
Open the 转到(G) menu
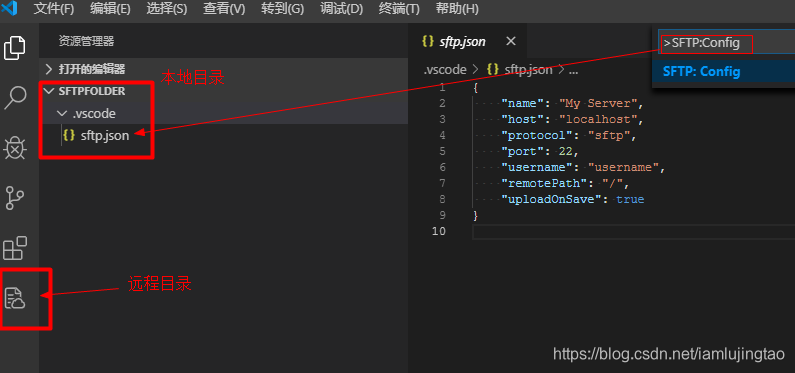[282, 9]
